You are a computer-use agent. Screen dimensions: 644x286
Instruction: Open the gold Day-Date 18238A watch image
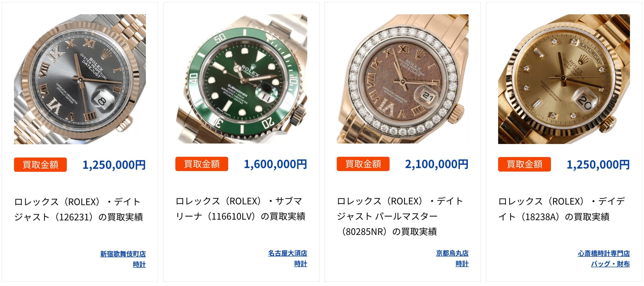click(x=564, y=79)
